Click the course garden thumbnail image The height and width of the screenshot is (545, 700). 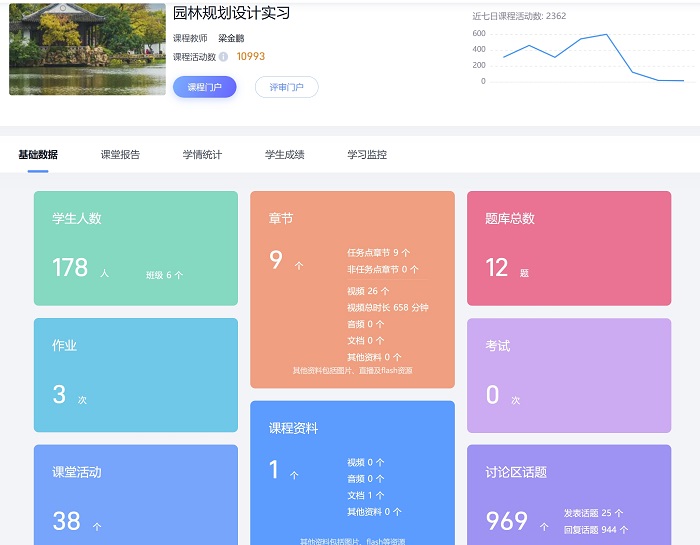coord(87,50)
